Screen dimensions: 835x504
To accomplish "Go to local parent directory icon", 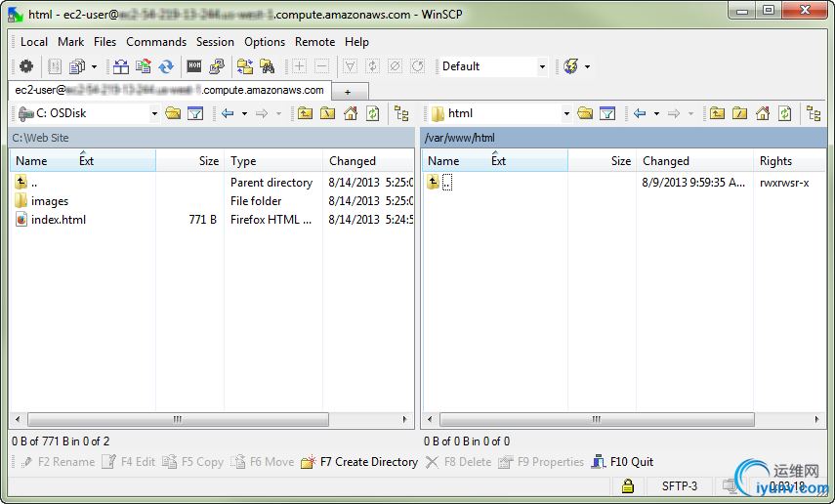I will click(x=305, y=113).
